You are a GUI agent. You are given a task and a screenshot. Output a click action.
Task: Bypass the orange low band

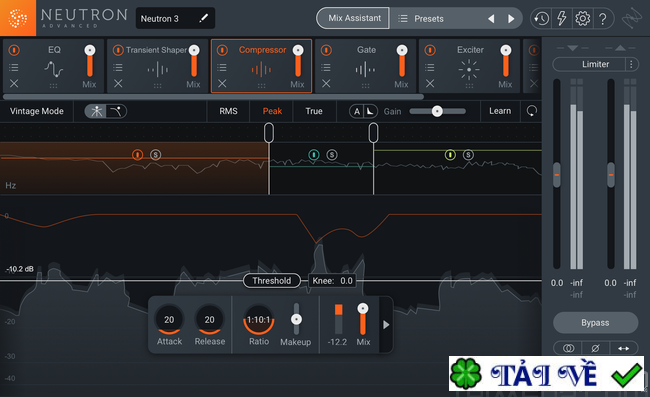click(138, 155)
